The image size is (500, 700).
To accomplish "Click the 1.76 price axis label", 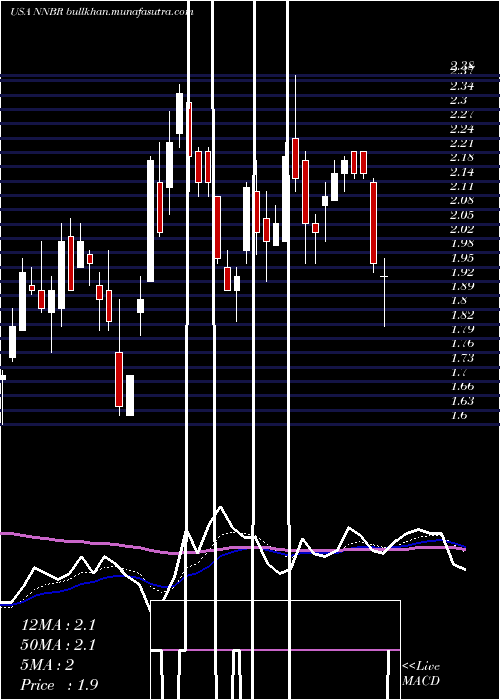I will (462, 343).
